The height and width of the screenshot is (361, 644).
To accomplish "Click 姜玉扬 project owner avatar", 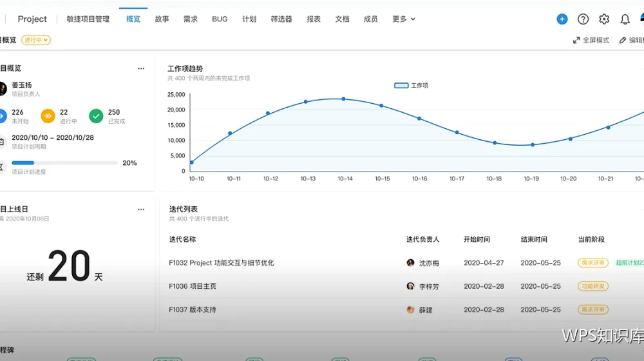I will [x=3, y=89].
